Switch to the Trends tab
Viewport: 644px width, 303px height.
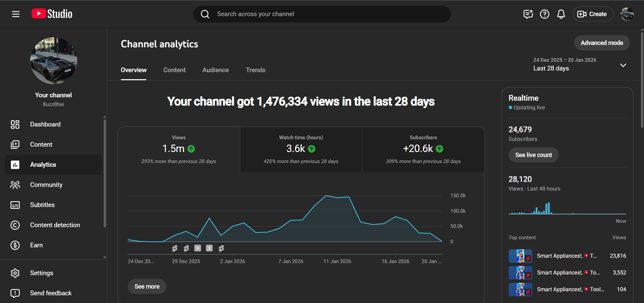point(255,70)
